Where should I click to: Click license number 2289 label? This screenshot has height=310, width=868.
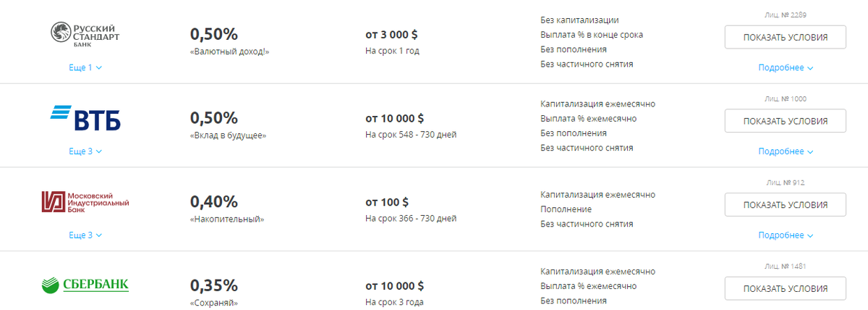786,14
